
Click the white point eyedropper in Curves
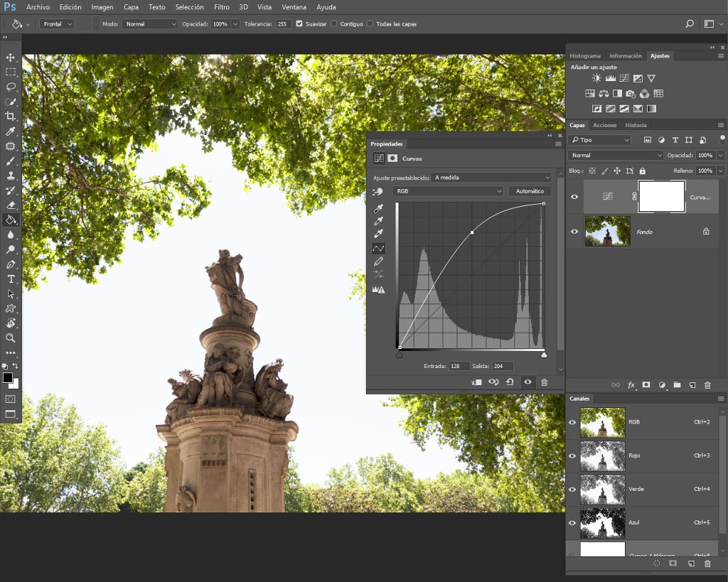point(378,234)
